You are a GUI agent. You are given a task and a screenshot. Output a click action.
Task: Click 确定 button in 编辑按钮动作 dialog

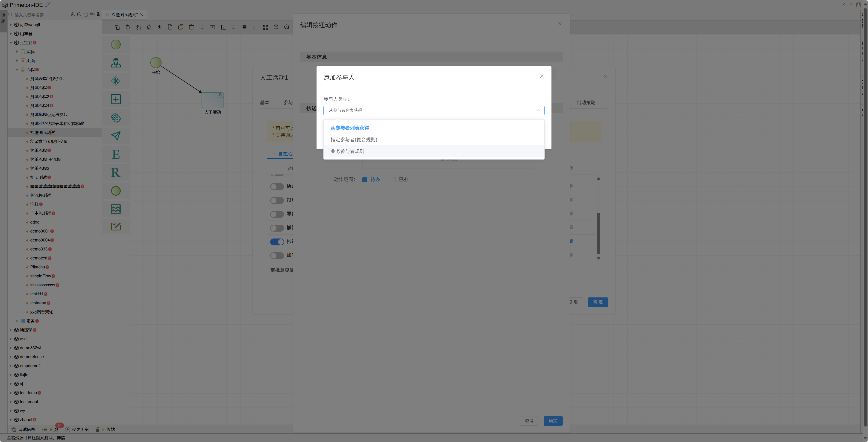pyautogui.click(x=553, y=421)
